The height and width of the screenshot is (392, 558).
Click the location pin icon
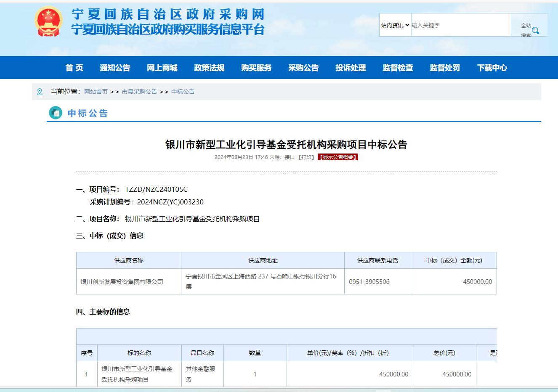[x=40, y=92]
